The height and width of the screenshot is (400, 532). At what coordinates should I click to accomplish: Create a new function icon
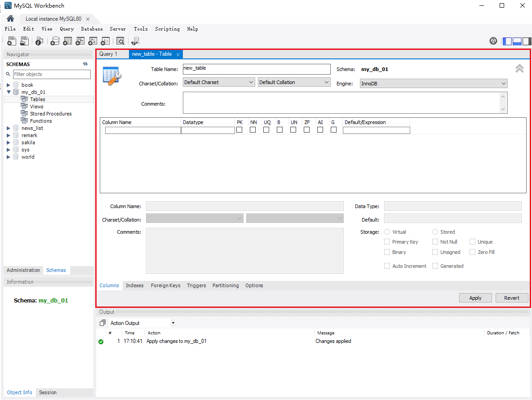point(106,41)
